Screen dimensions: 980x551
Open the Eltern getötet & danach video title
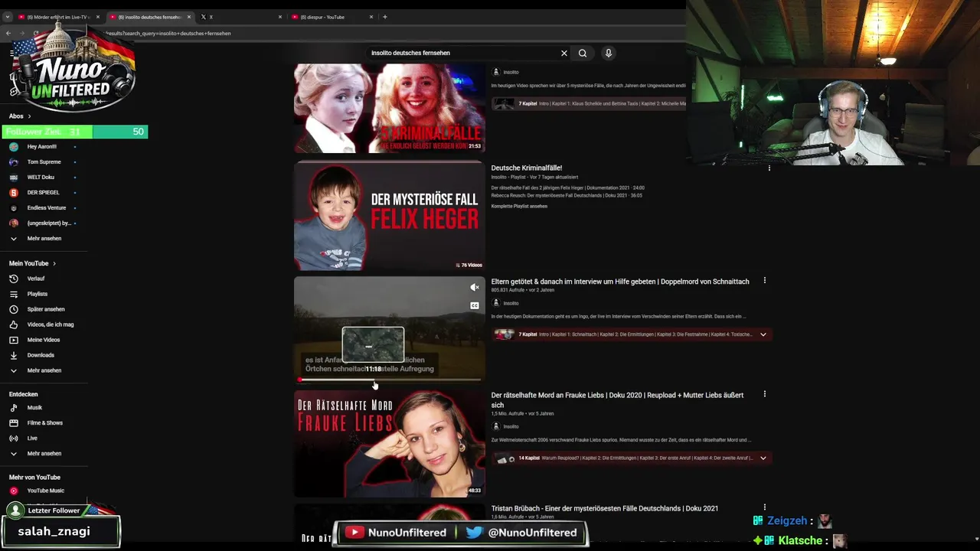pyautogui.click(x=620, y=282)
